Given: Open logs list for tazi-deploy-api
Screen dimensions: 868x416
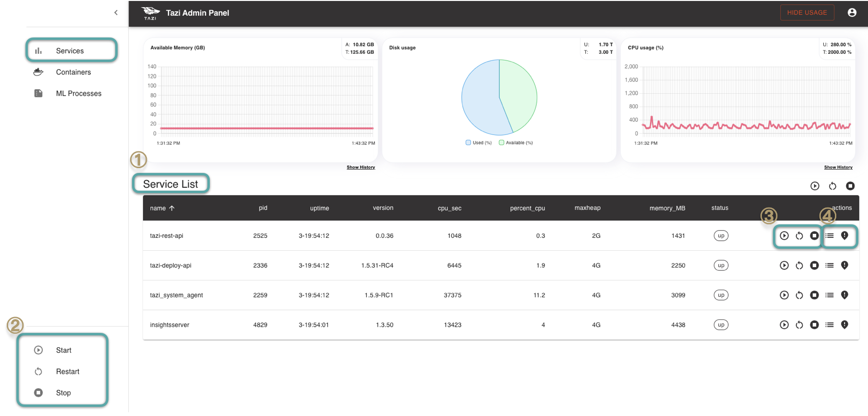Looking at the screenshot, I should pyautogui.click(x=830, y=265).
